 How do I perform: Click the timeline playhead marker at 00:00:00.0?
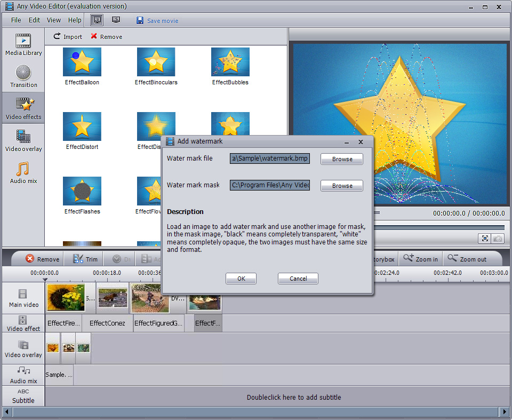pyautogui.click(x=45, y=280)
